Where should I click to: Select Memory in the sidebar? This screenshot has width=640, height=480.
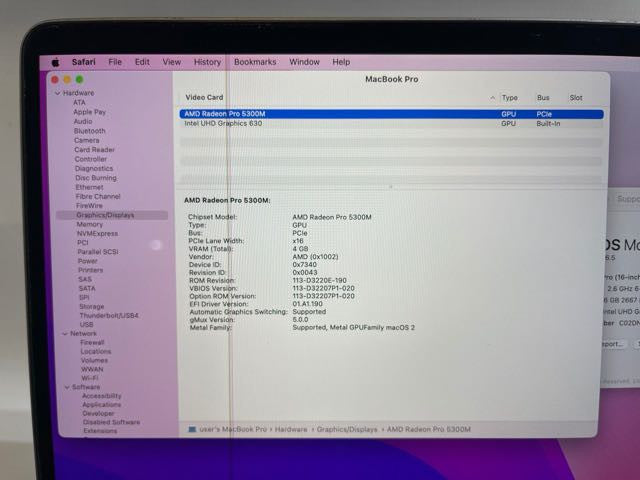(x=90, y=224)
